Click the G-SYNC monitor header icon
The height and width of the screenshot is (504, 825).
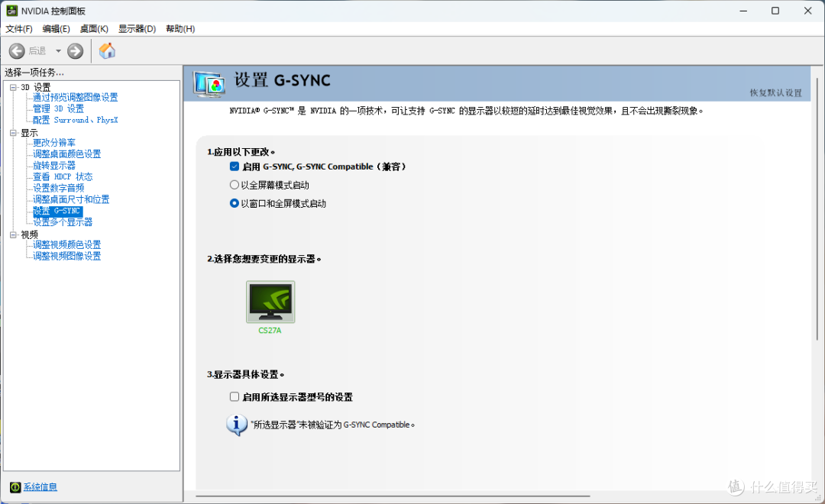209,84
